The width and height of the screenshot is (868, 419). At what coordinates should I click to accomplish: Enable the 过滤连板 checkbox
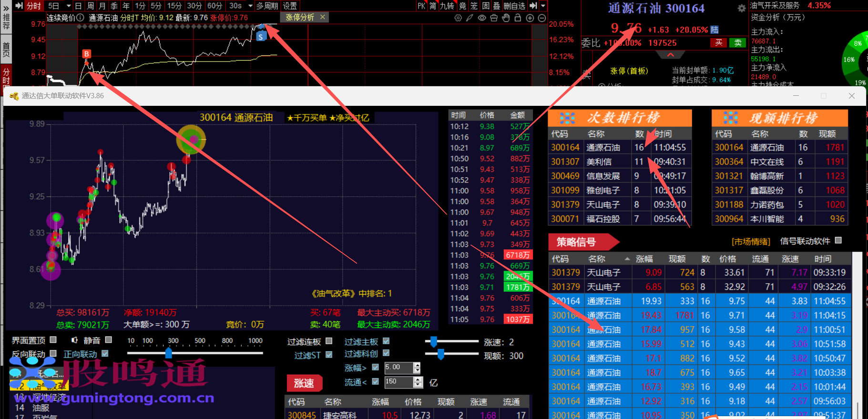coord(329,341)
